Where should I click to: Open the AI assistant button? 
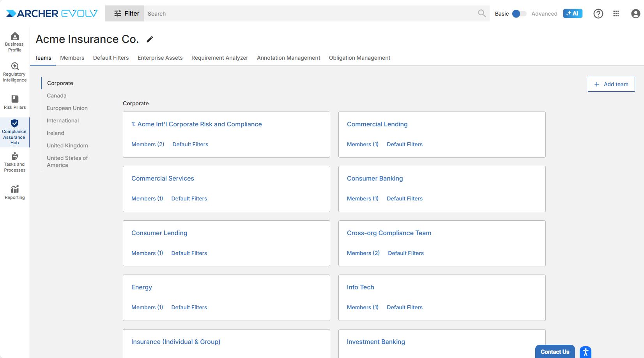pos(572,14)
